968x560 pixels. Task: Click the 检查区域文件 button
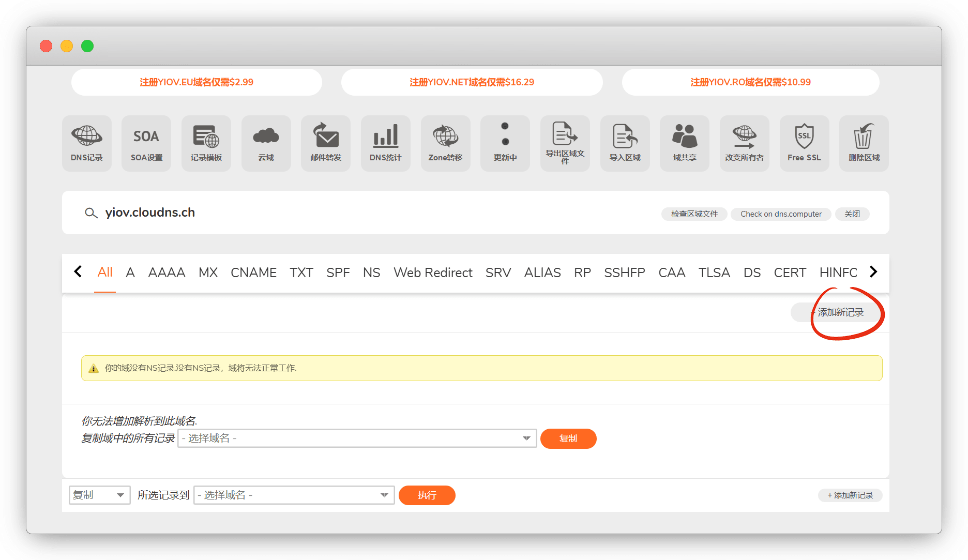694,214
